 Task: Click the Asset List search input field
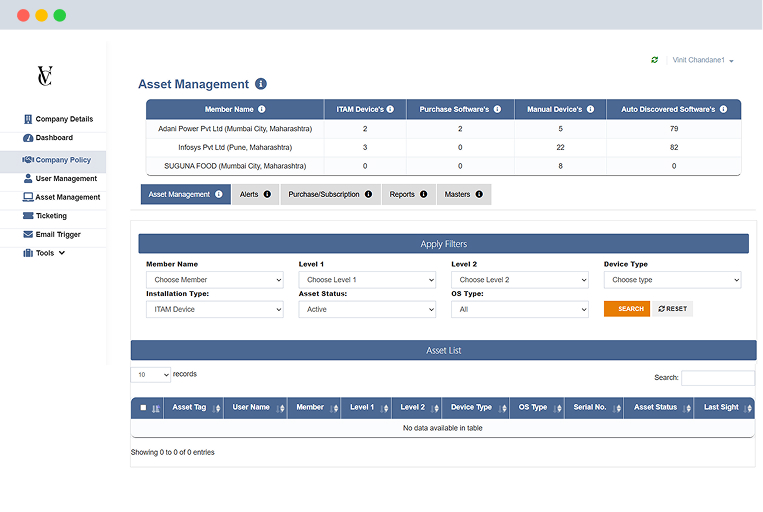[x=717, y=378]
